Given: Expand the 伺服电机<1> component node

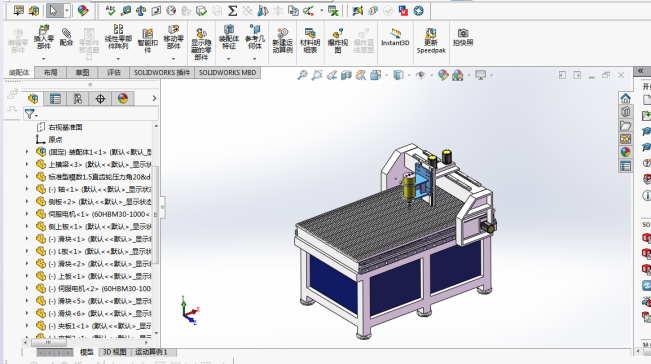Looking at the screenshot, I should pos(27,214).
